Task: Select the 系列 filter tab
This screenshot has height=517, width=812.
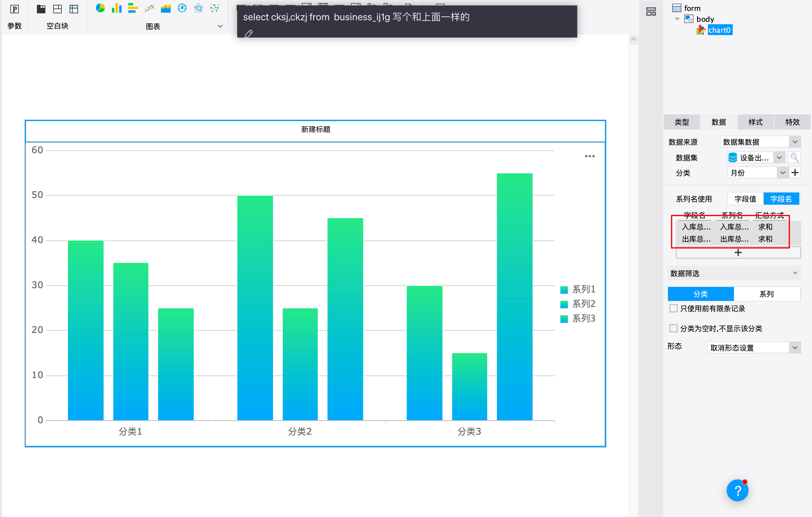Action: click(x=767, y=294)
